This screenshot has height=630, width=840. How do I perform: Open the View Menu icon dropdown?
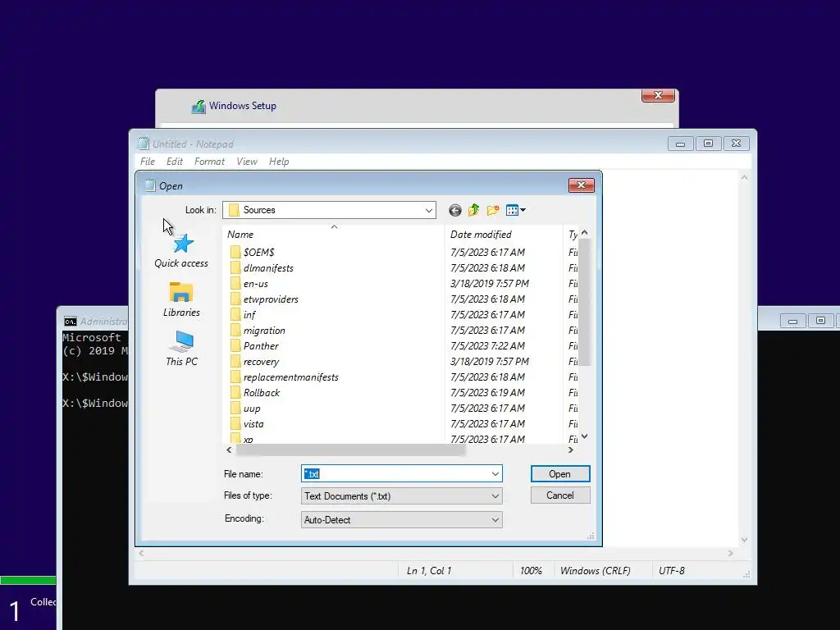515,211
